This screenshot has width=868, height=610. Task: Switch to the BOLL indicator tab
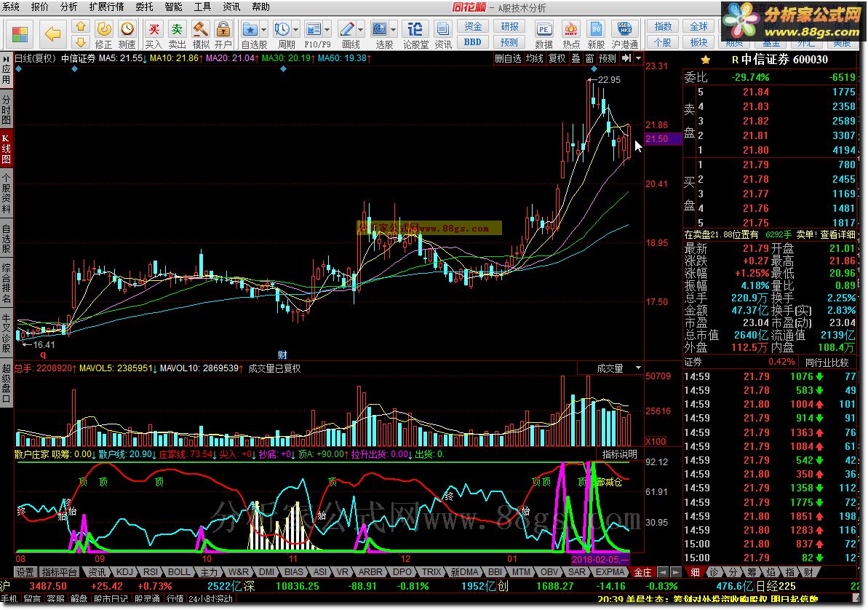[179, 571]
